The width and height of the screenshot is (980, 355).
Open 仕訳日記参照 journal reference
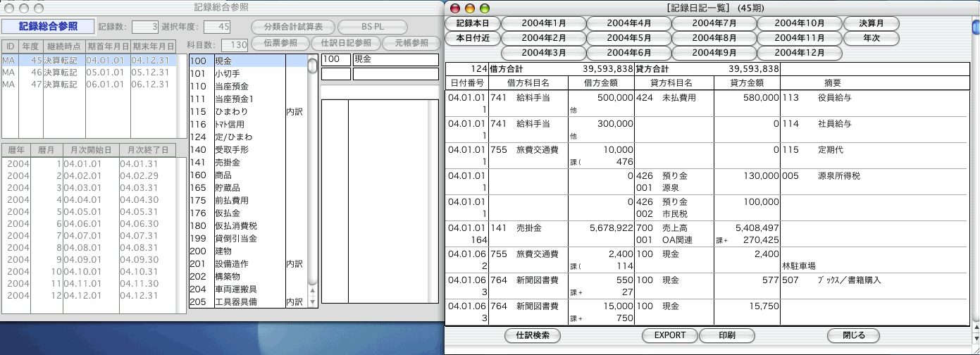click(x=345, y=43)
